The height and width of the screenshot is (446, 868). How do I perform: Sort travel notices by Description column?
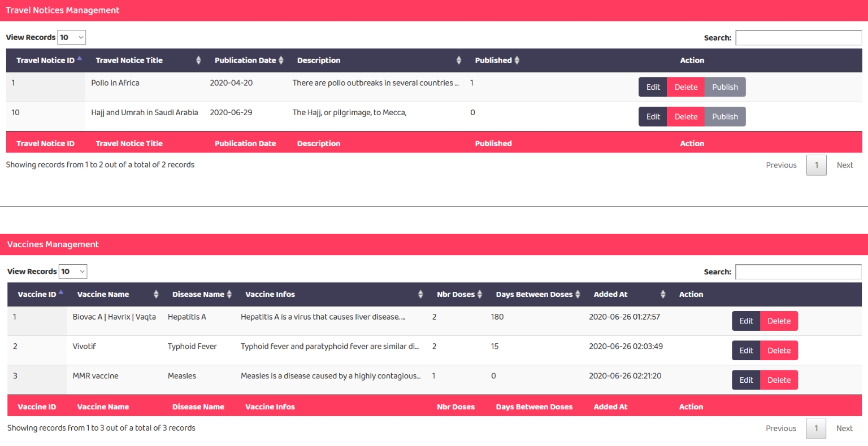(319, 60)
